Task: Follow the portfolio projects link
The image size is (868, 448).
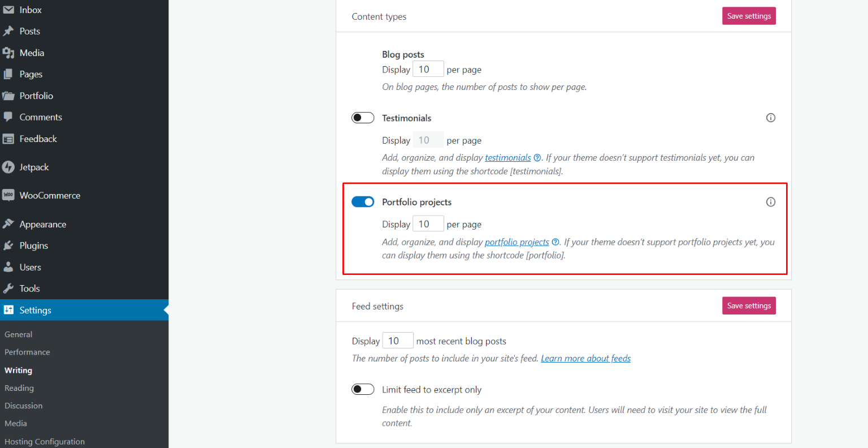Action: pyautogui.click(x=517, y=242)
